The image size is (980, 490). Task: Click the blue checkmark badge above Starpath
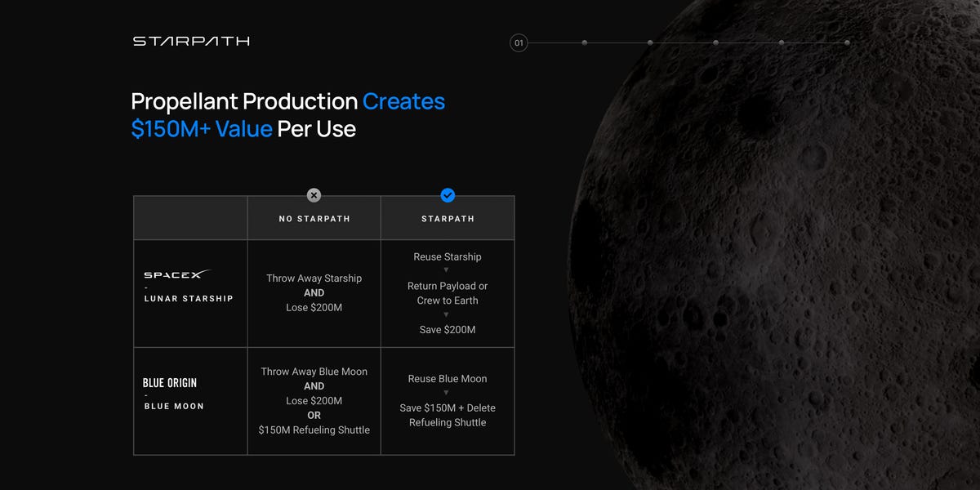[448, 195]
